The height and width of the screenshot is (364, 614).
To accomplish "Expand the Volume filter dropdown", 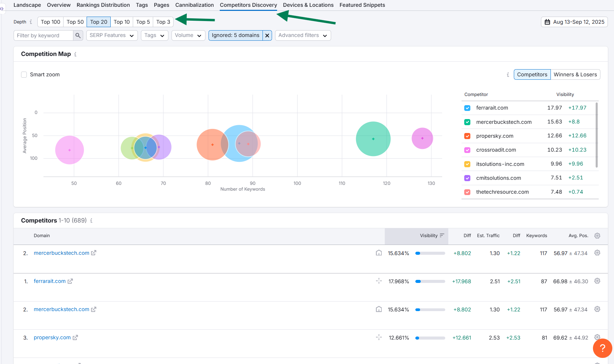I will [188, 35].
